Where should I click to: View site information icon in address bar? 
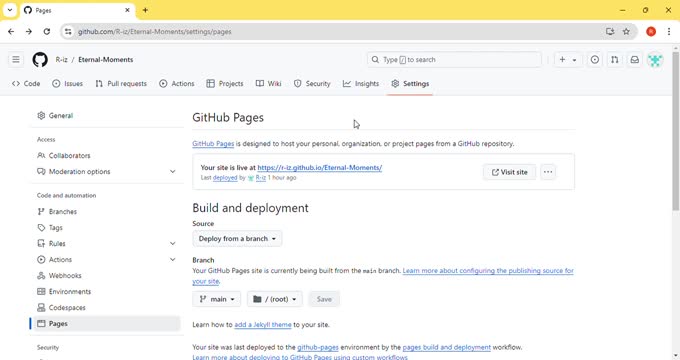68,32
